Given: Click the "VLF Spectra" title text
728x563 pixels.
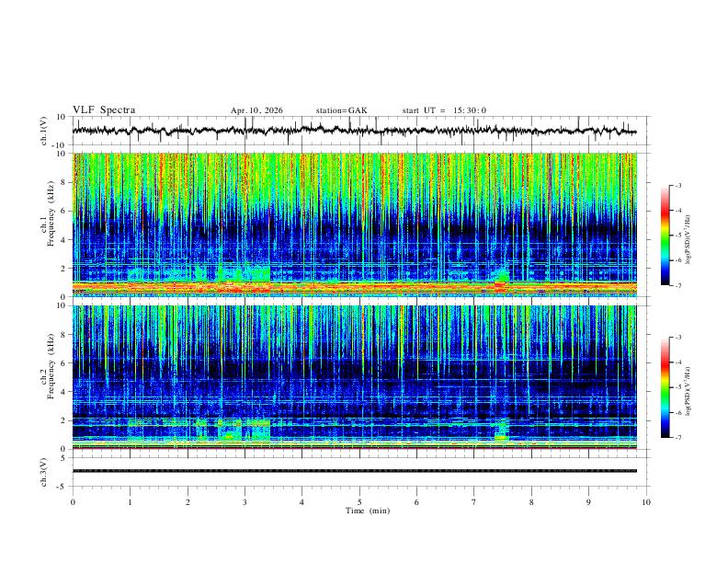Looking at the screenshot, I should 104,110.
